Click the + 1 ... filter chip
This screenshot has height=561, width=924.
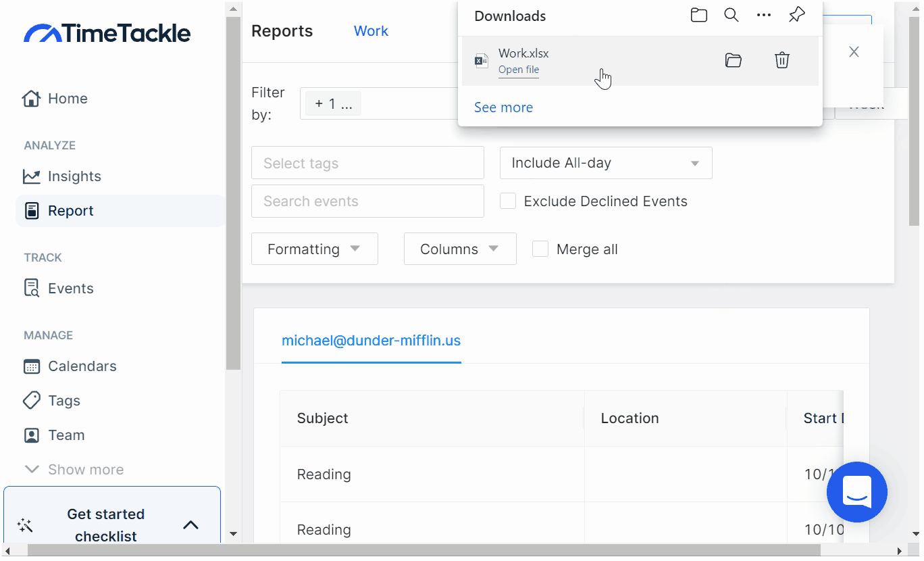tap(333, 104)
